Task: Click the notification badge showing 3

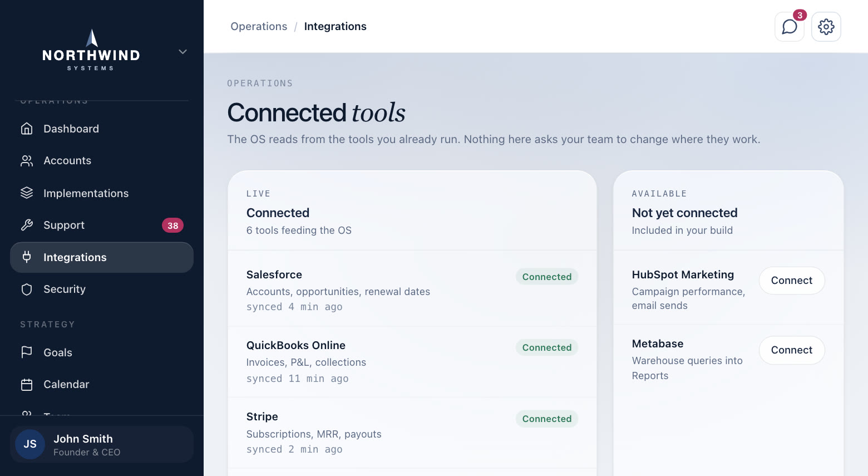Action: coord(800,15)
